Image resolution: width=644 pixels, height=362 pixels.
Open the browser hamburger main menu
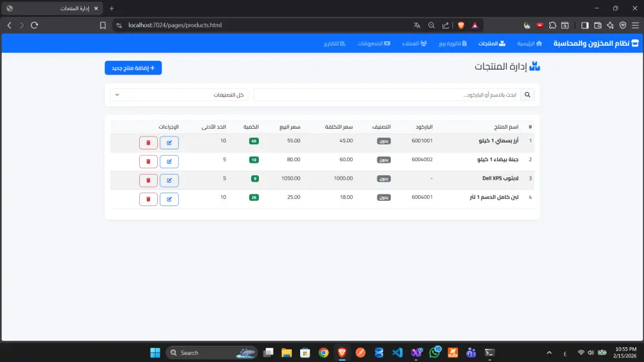[x=636, y=25]
